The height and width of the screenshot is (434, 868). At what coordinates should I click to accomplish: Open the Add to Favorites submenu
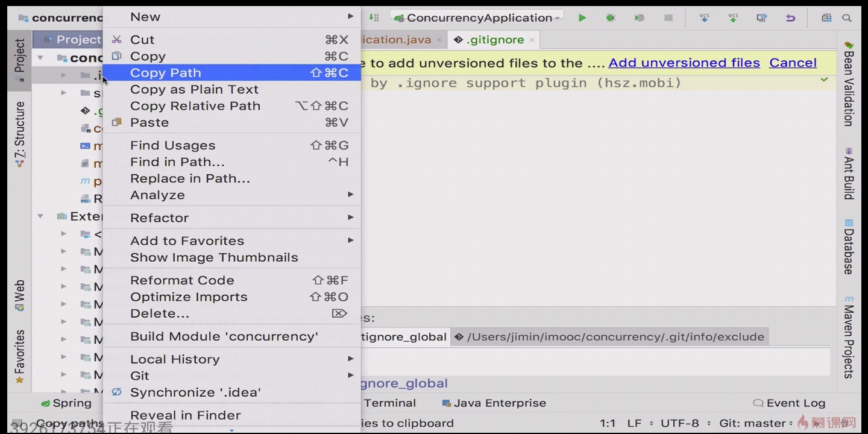(x=232, y=241)
